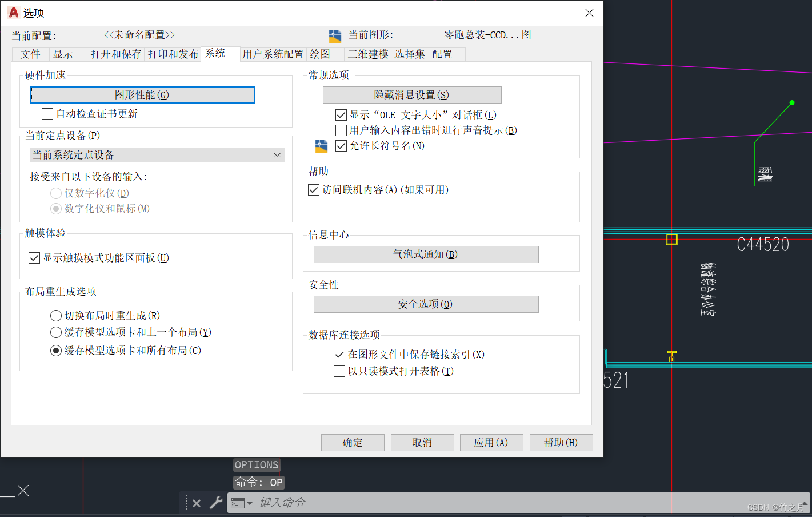Toggle 允许长符号名 checkbox
Viewport: 812px width, 517px height.
341,146
